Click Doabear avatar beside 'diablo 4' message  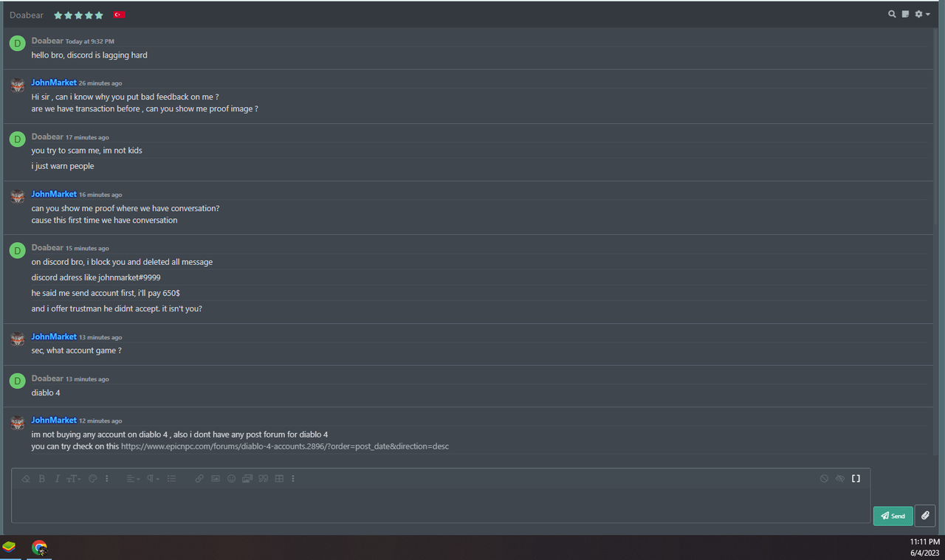18,381
